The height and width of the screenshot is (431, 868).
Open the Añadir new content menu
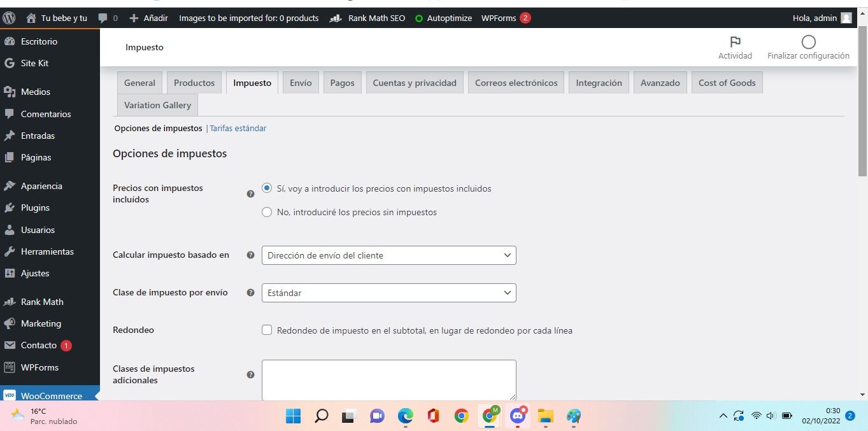[x=148, y=18]
